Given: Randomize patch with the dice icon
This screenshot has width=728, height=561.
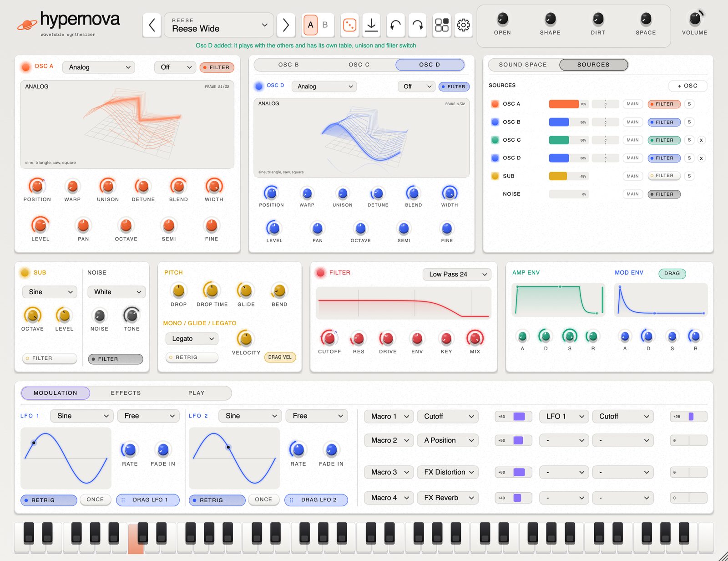Looking at the screenshot, I should 349,25.
